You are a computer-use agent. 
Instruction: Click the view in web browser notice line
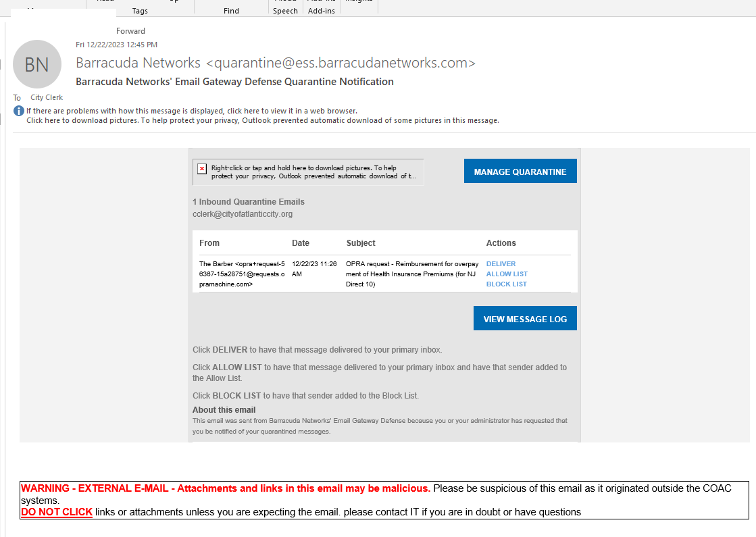tap(192, 111)
